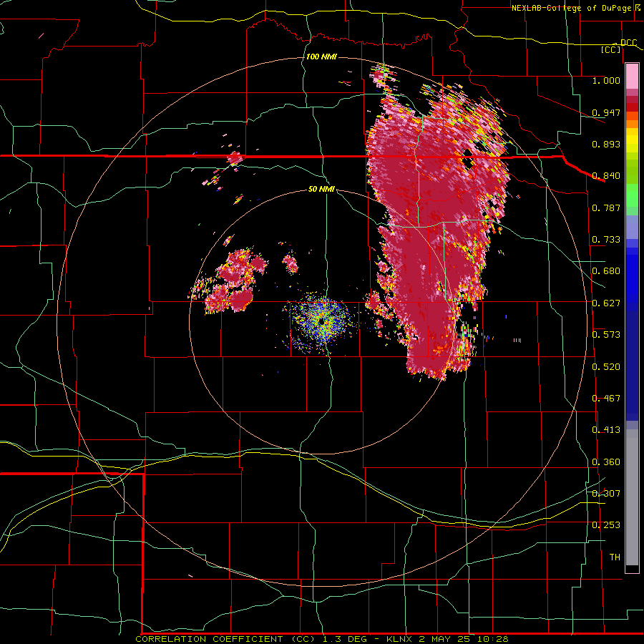Click the 0.680 legend value
The width and height of the screenshot is (644, 644).
(x=606, y=271)
